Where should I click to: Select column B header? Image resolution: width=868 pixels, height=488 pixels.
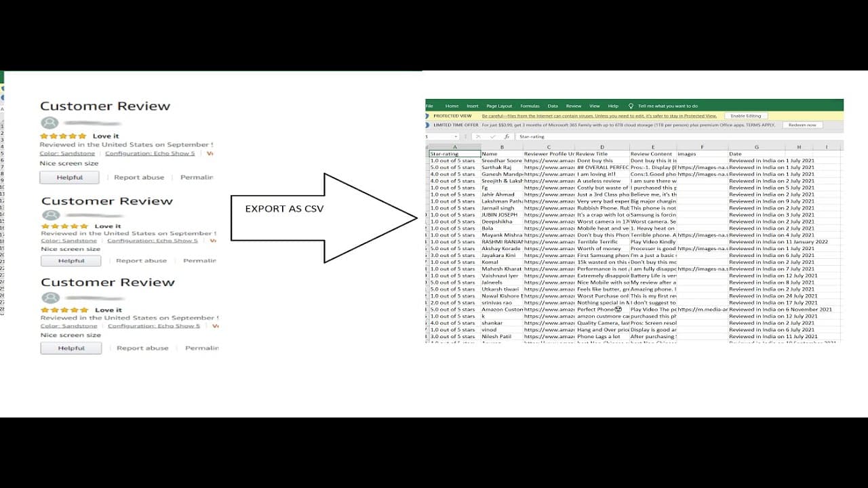502,146
